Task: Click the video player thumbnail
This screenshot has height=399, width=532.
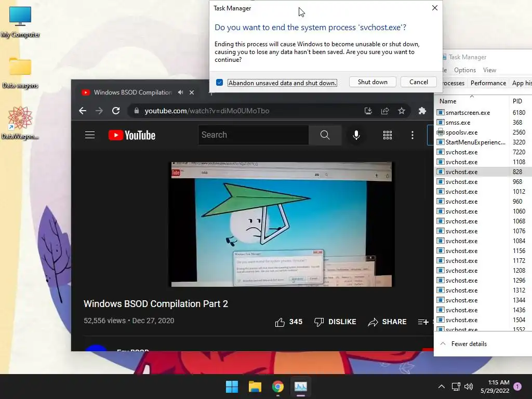Action: point(281,224)
